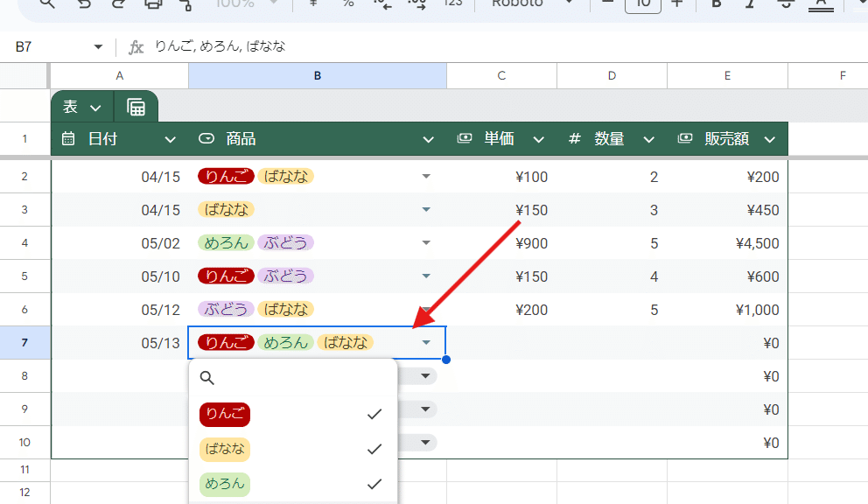Open the Name box dropdown arrow
Screen dimensions: 868x504
tap(98, 47)
